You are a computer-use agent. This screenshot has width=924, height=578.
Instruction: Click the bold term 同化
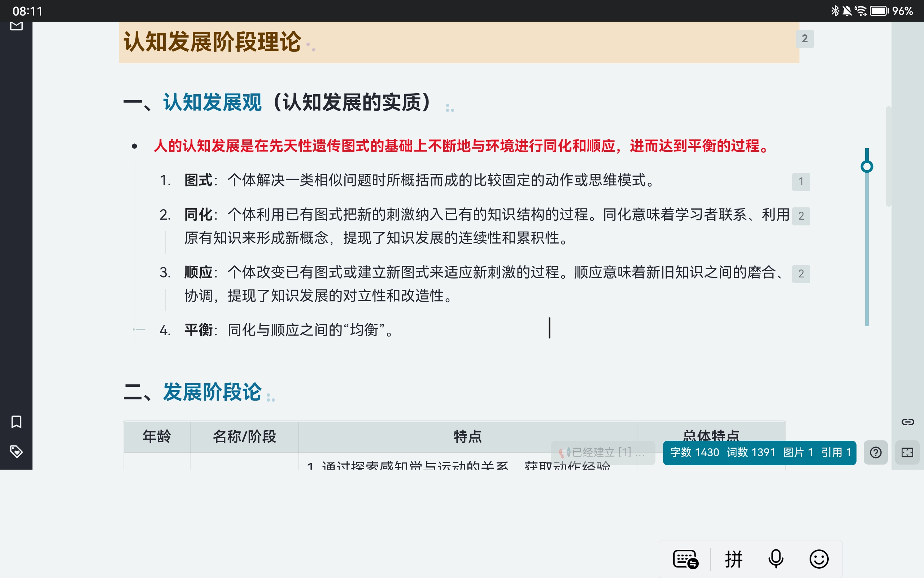pos(198,215)
